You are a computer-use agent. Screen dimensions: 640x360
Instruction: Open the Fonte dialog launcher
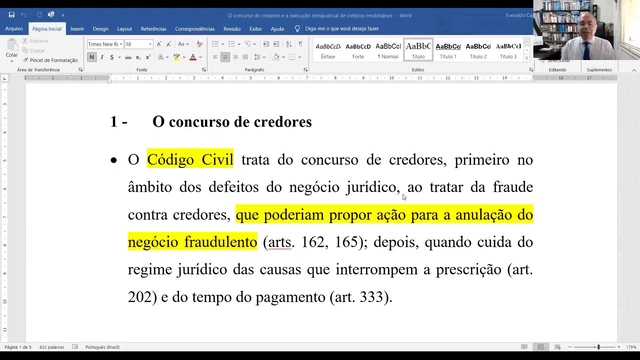[204, 70]
